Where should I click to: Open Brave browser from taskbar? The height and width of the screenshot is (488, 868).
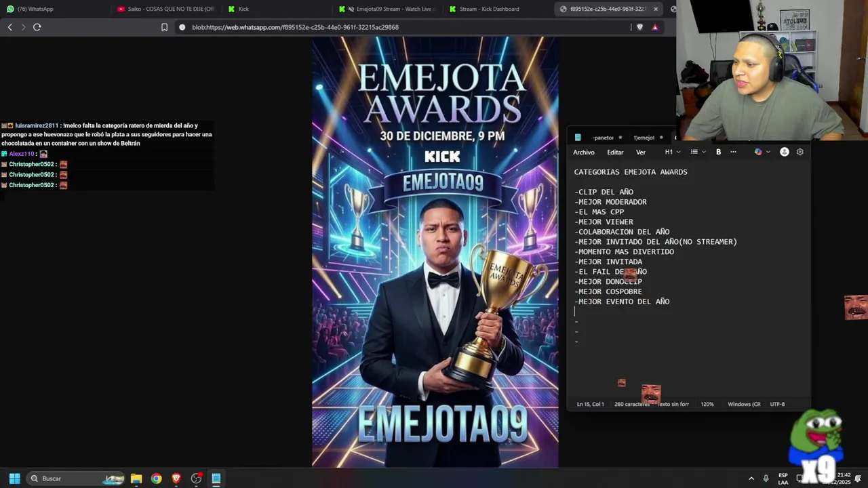point(176,479)
